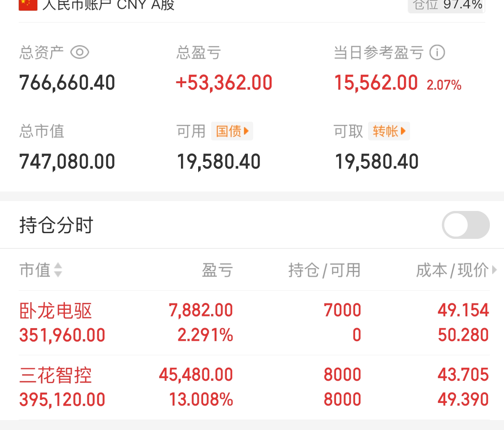
Task: Click the arrow after 成本/现价 header
Action: pos(495,270)
